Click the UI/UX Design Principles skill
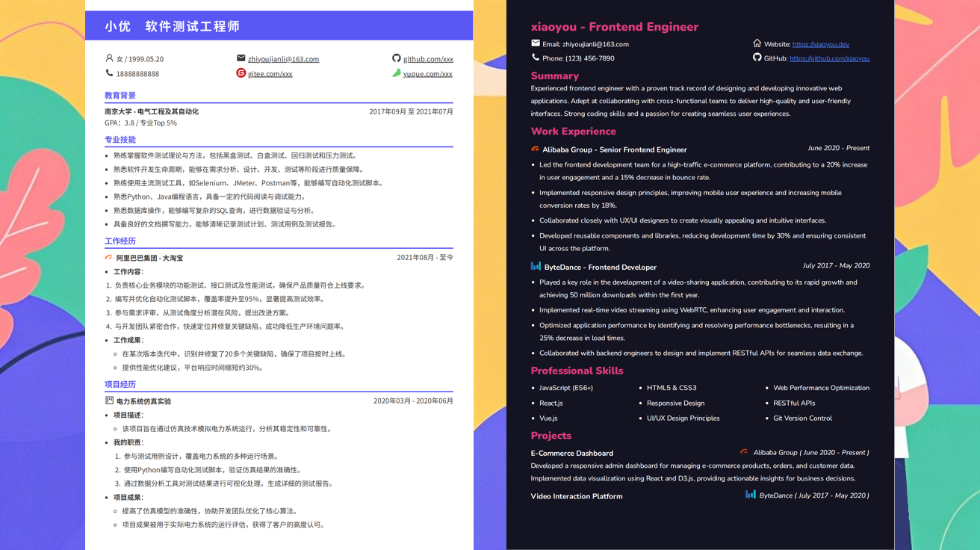 pyautogui.click(x=683, y=418)
